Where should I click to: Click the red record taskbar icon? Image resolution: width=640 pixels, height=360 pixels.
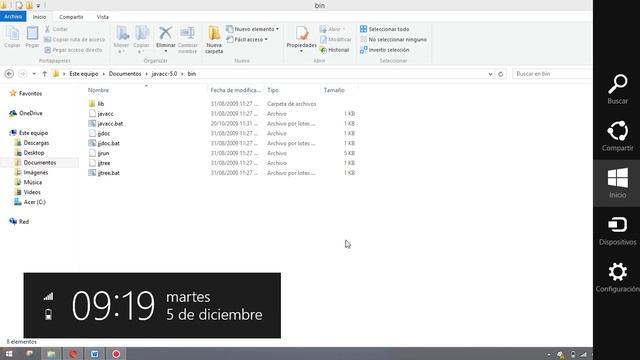click(116, 354)
